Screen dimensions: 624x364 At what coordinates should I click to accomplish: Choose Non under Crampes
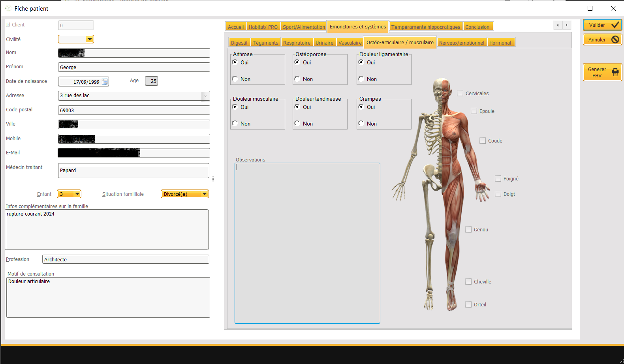click(361, 124)
